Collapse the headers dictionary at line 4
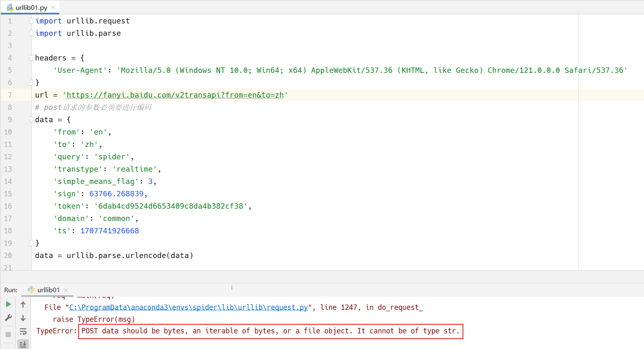 [31, 58]
